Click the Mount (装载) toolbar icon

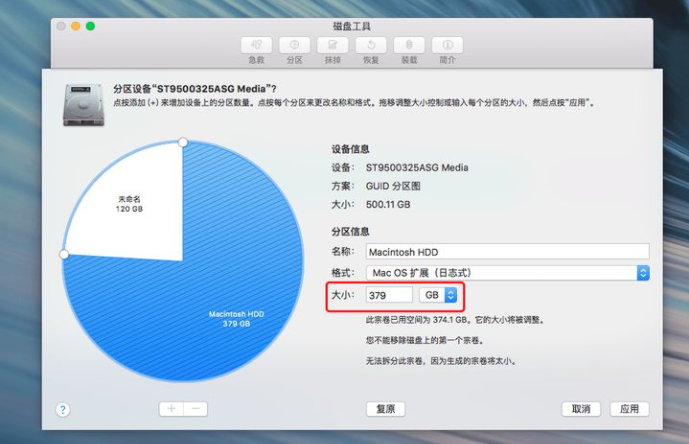point(409,45)
